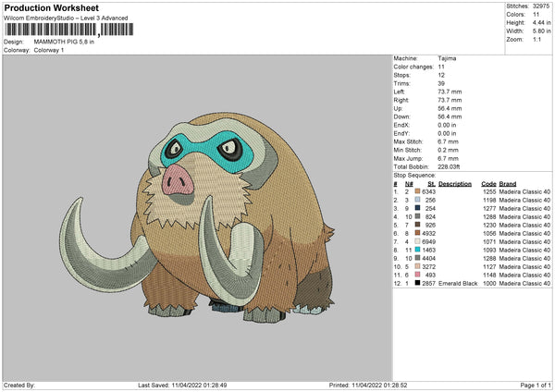Click the Trims value 39
Screen dimensions: 555x392
pyautogui.click(x=441, y=83)
